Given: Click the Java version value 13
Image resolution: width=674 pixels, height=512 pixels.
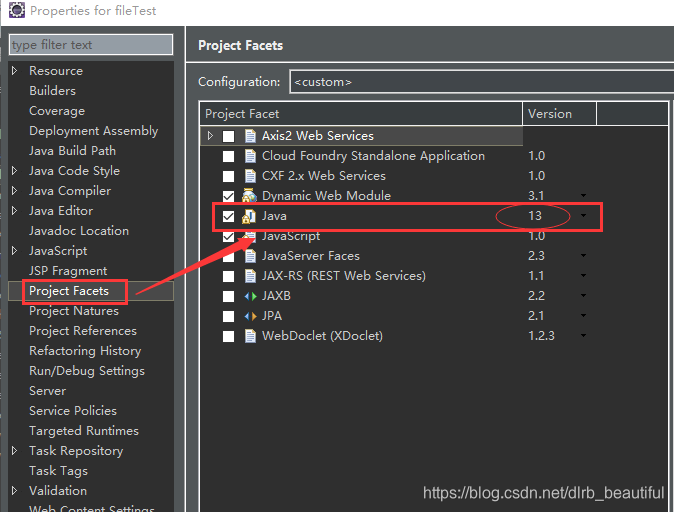Looking at the screenshot, I should click(535, 215).
